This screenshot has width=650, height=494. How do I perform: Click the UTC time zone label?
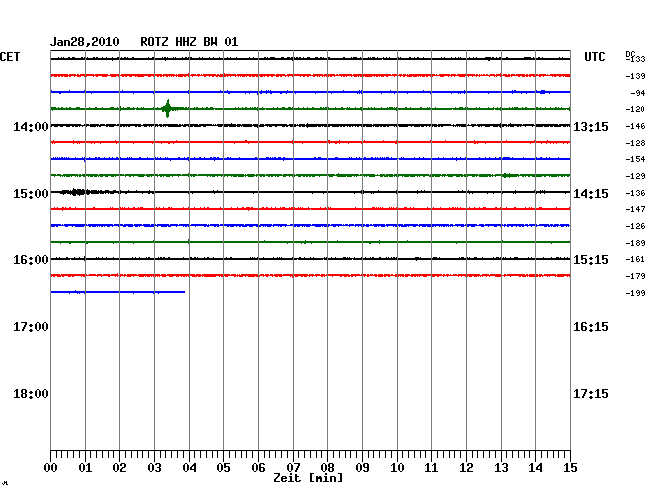594,57
